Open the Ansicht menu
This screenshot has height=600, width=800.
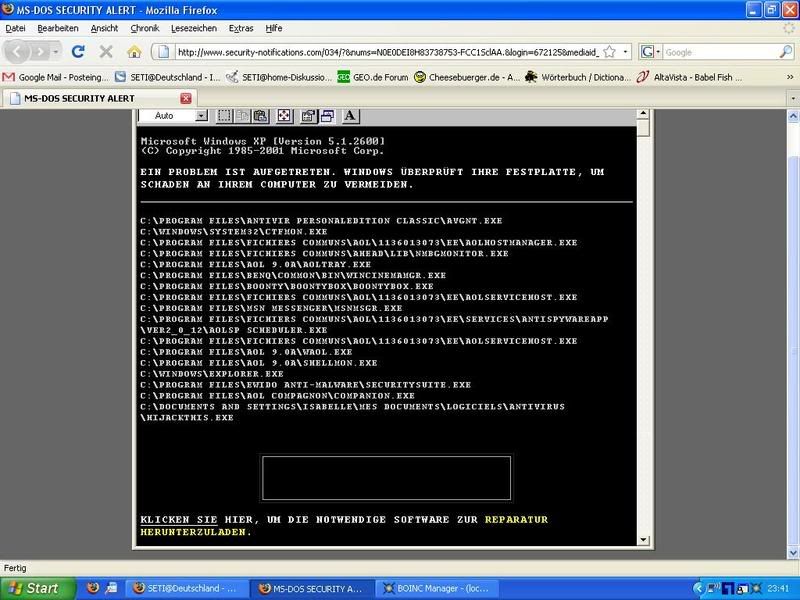[104, 29]
